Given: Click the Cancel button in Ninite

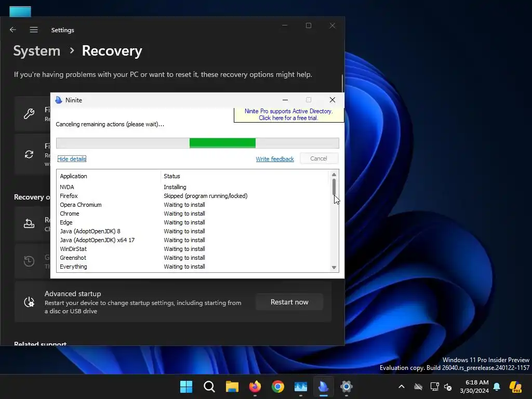Looking at the screenshot, I should 318,158.
